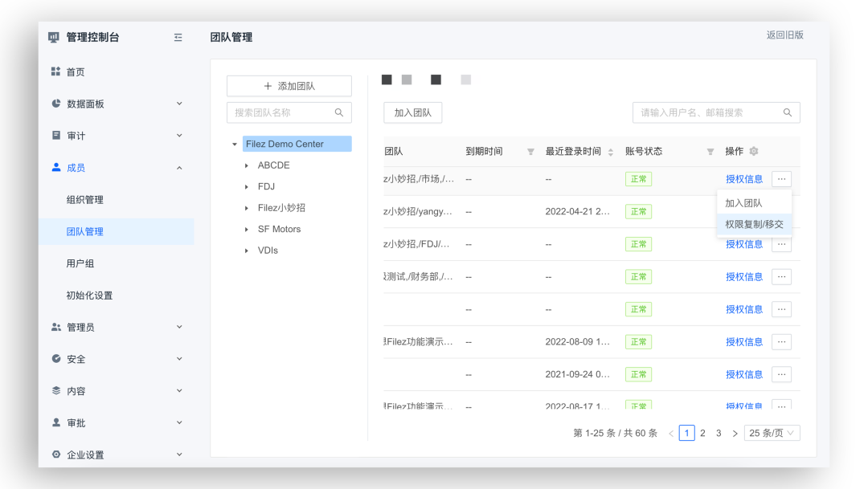Click the 企业设置 gear icon
The width and height of the screenshot is (868, 489).
point(56,454)
